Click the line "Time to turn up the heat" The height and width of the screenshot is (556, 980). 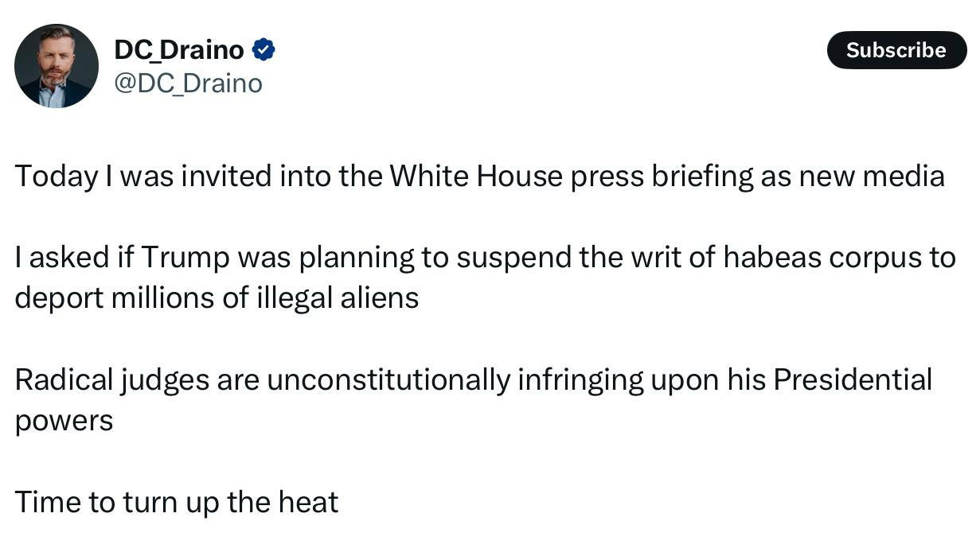tap(177, 503)
